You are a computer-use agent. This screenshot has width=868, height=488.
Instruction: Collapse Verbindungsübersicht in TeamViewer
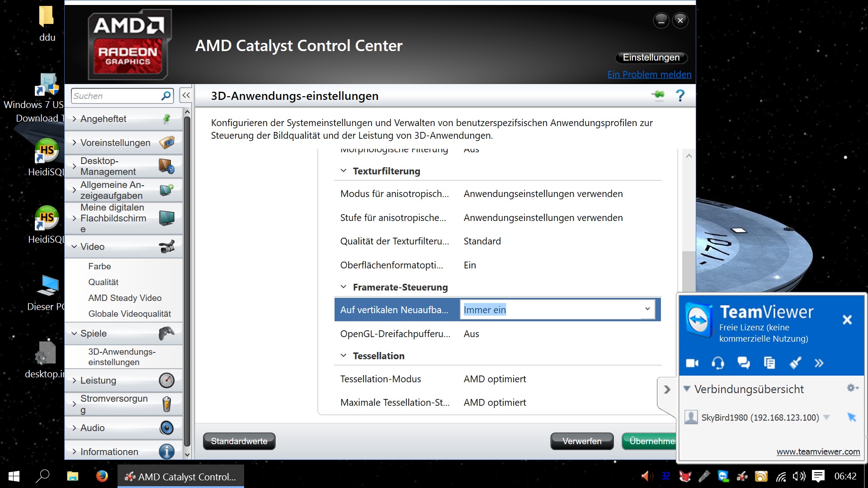[687, 389]
